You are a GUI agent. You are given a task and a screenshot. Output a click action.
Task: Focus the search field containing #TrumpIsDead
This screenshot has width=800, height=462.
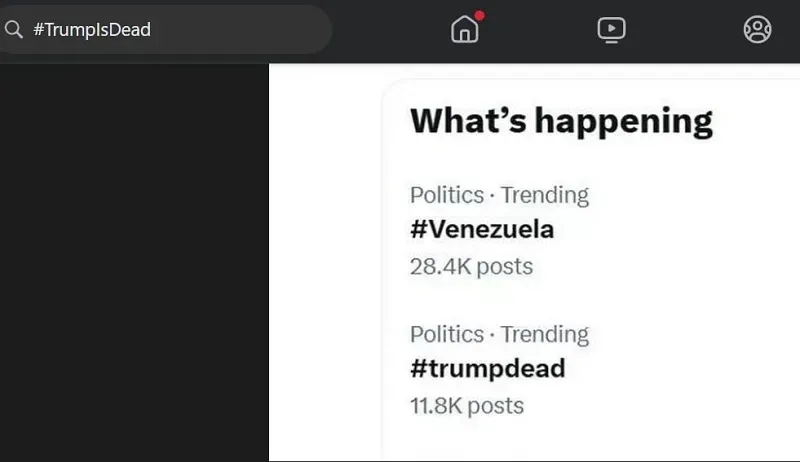[x=166, y=30]
